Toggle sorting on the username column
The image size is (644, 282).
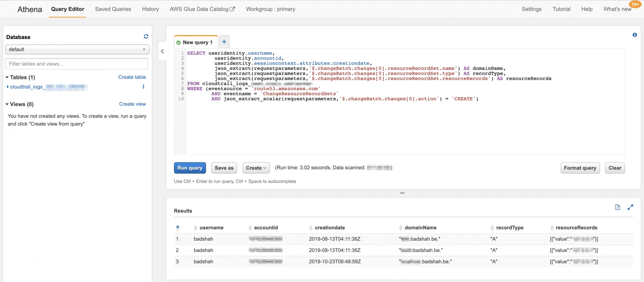pos(195,227)
